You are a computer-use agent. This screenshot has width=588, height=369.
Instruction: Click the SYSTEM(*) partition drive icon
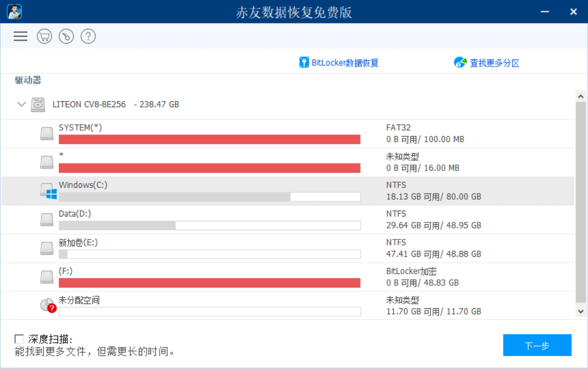[x=47, y=133]
